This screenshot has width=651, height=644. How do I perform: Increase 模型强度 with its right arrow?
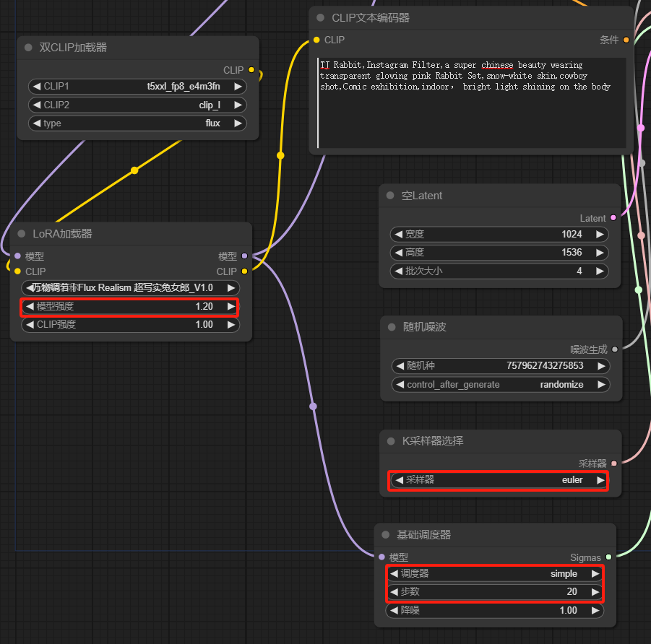click(x=230, y=306)
